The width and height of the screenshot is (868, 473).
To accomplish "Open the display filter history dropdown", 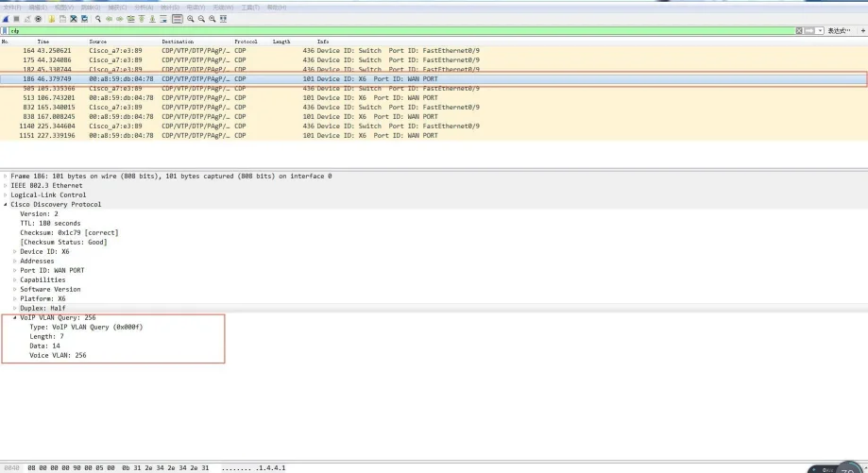I will tap(820, 31).
